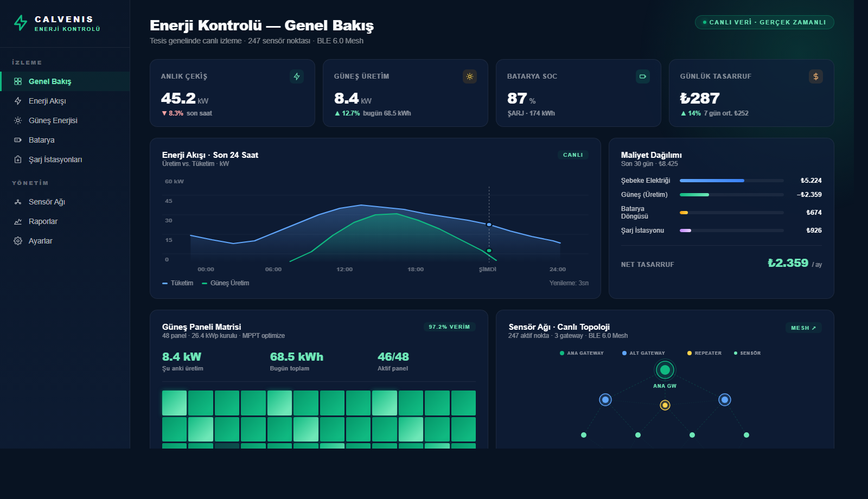Click the dollar icon on Günlük Tasarruf card
868x499 pixels.
pos(816,76)
